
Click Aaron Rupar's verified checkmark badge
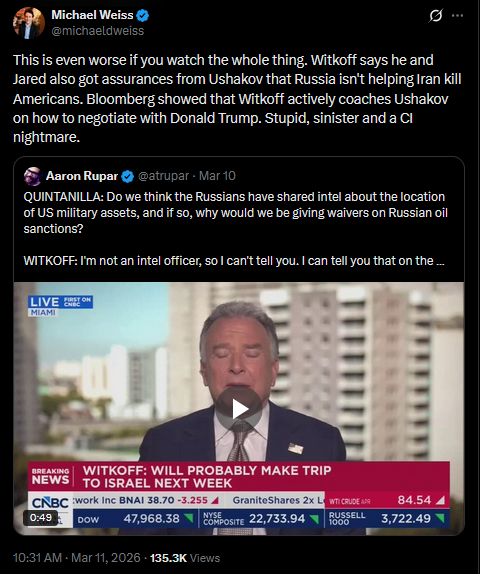127,176
